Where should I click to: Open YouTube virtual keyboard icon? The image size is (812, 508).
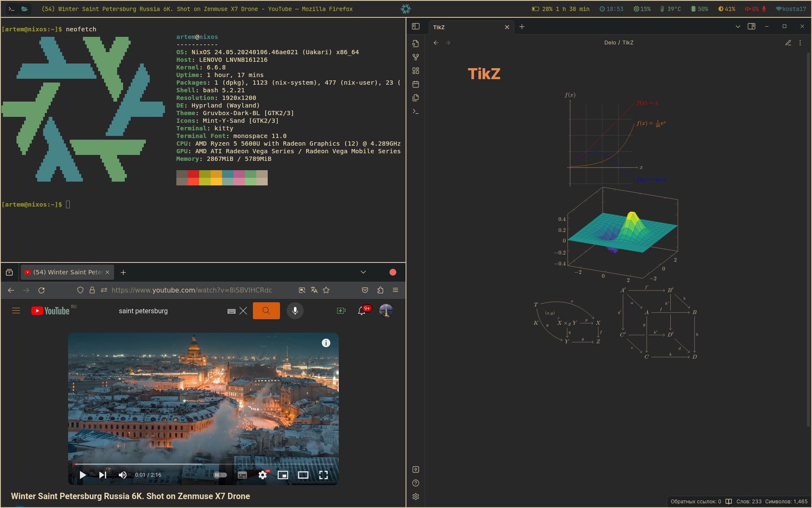click(x=231, y=311)
